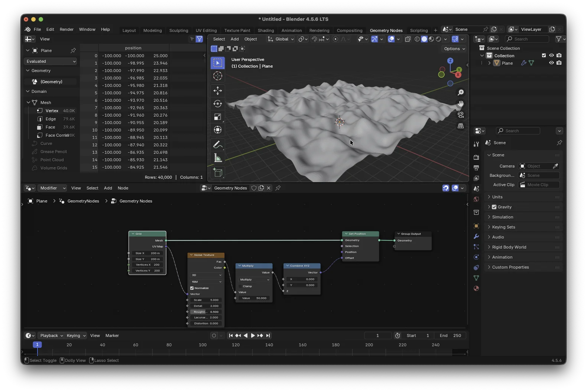This screenshot has width=587, height=392.
Task: Hide the Plane object in viewport
Action: click(x=551, y=63)
